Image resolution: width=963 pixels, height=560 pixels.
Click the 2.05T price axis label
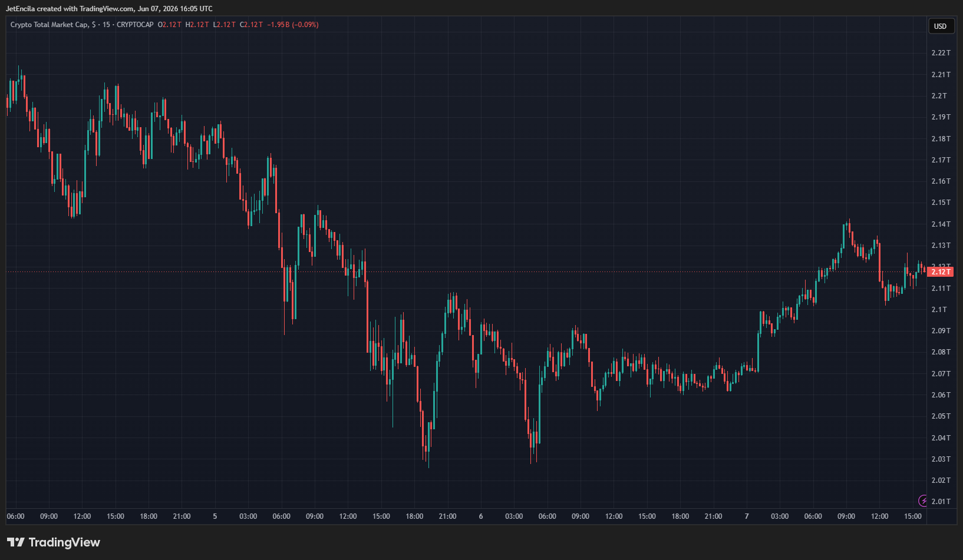[x=941, y=416]
